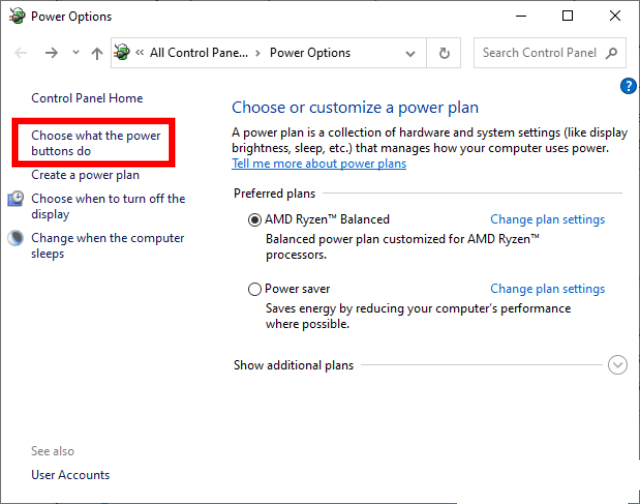Image resolution: width=640 pixels, height=504 pixels.
Task: Expand Show additional plans chevron
Action: (618, 365)
